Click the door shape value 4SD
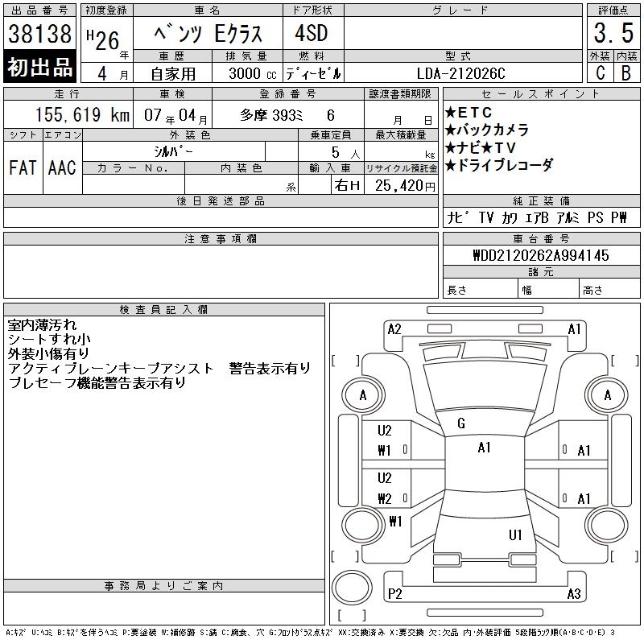644x644 pixels. tap(312, 33)
